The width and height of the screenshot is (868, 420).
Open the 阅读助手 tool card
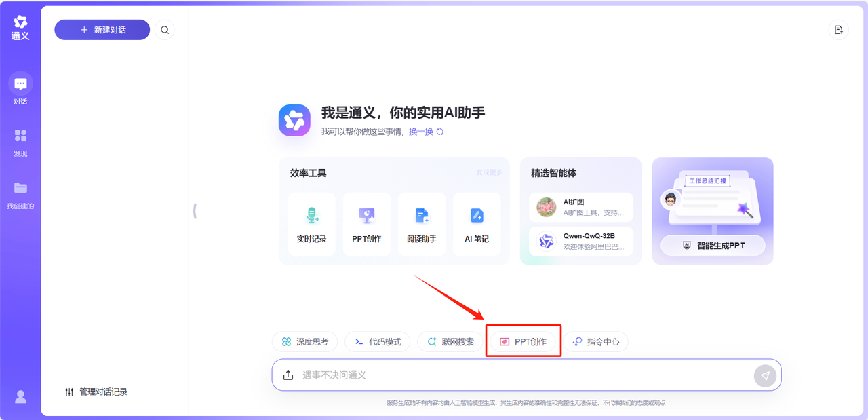[x=422, y=224]
